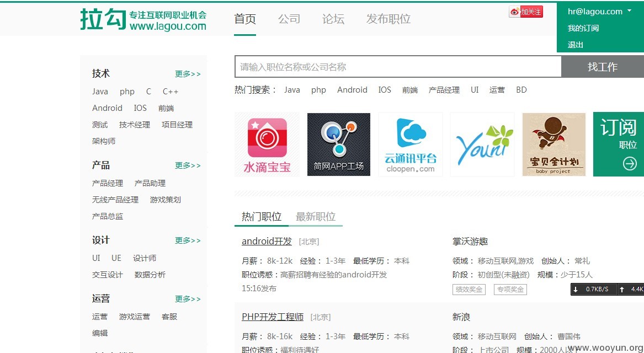This screenshot has height=353, width=644.
Task: Click the 绩效奖金 benefit tag
Action: (x=469, y=290)
